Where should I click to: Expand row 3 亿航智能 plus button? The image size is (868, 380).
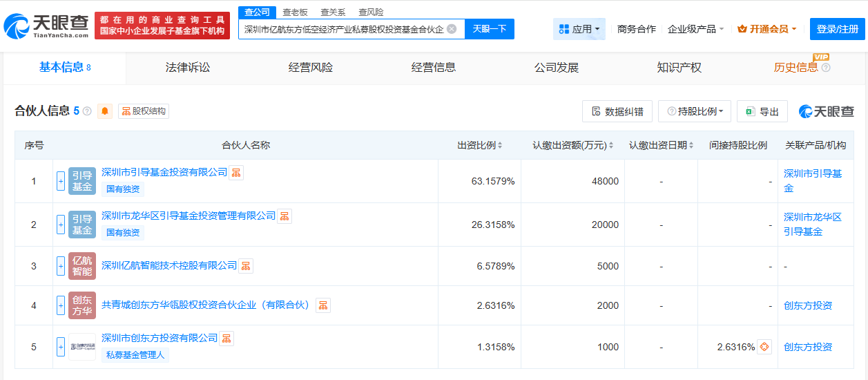[61, 266]
